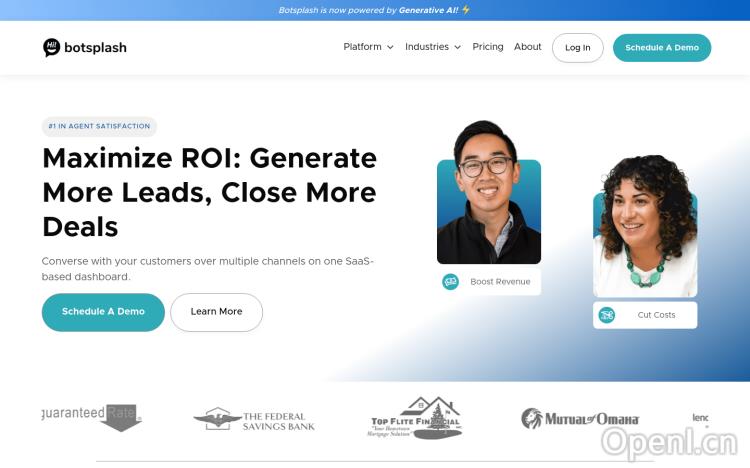Click the Guaranteed Rate logo
Image resolution: width=750 pixels, height=468 pixels.
[x=92, y=418]
